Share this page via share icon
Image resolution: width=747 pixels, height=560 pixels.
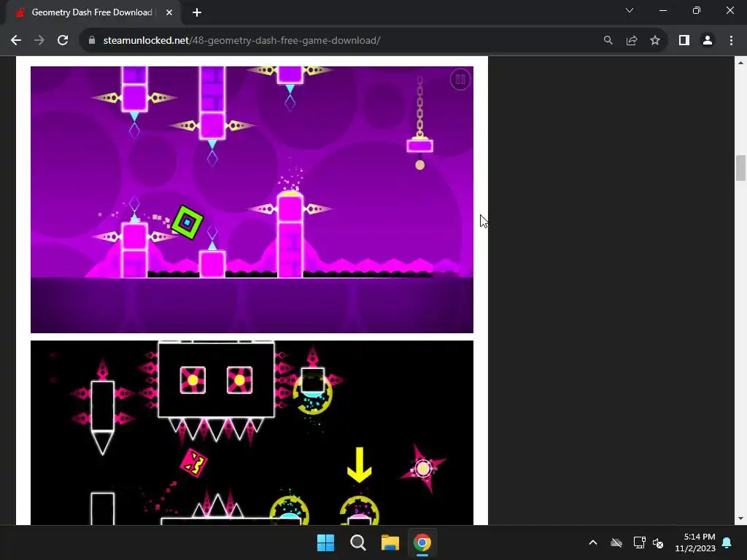pos(632,41)
